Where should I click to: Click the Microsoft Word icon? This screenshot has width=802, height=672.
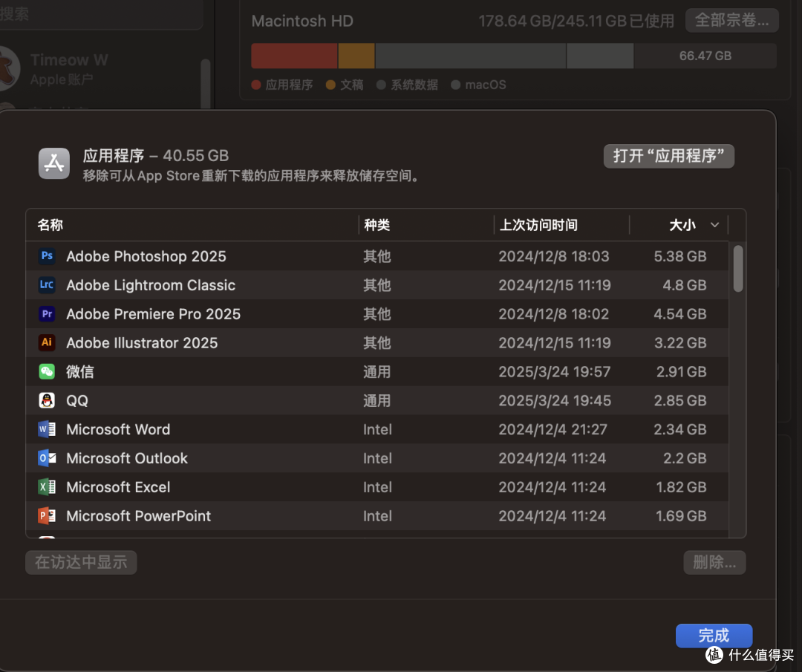click(47, 429)
